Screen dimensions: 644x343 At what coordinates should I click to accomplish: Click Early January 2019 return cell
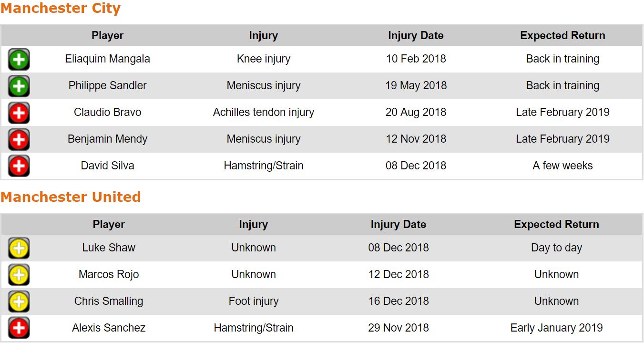(x=556, y=328)
